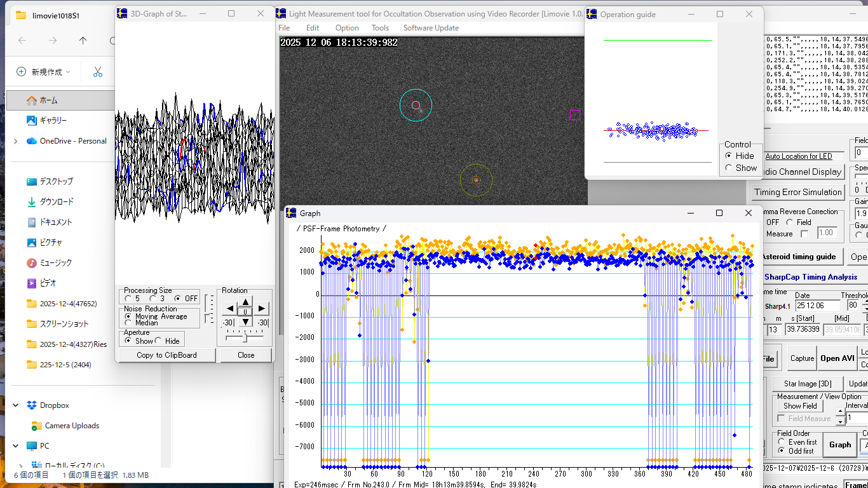Viewport: 868px width, 488px height.
Task: Click the scissors cut icon in Explorer
Action: click(97, 72)
